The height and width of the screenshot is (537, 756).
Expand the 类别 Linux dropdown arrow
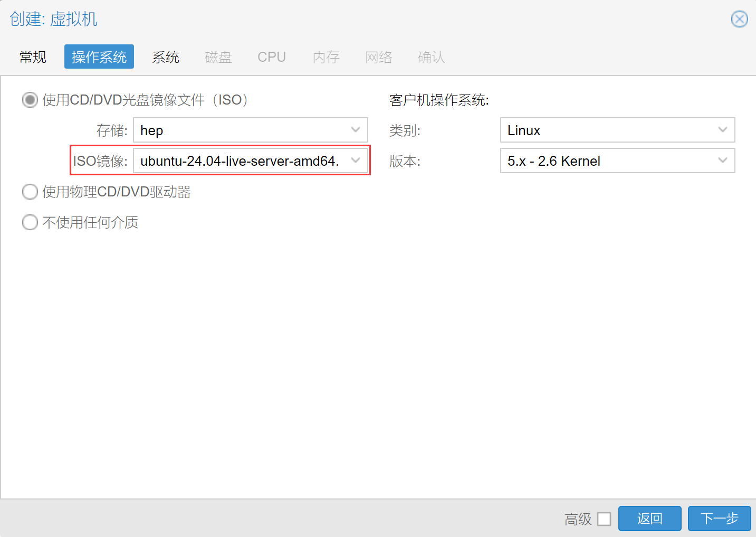tap(723, 130)
